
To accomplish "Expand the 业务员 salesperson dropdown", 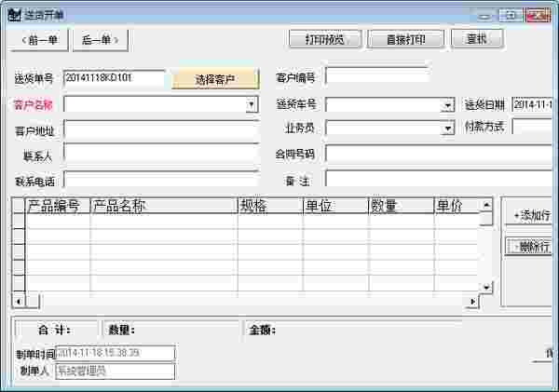I will point(448,128).
